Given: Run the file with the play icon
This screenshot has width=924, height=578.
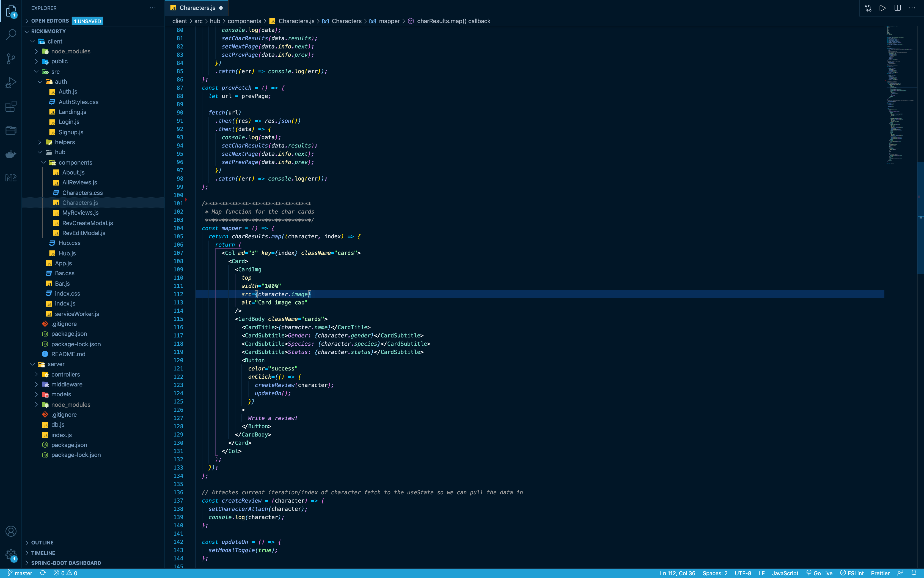Looking at the screenshot, I should 882,8.
